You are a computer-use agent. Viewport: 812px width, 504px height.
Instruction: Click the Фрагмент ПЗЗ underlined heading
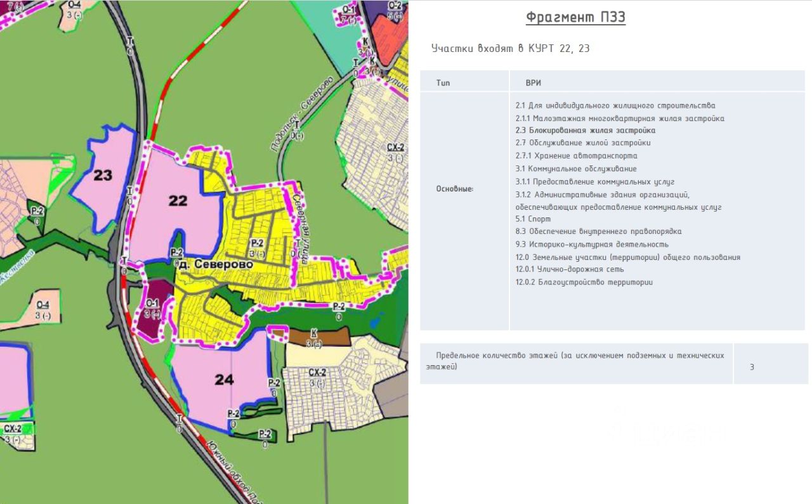(x=575, y=17)
